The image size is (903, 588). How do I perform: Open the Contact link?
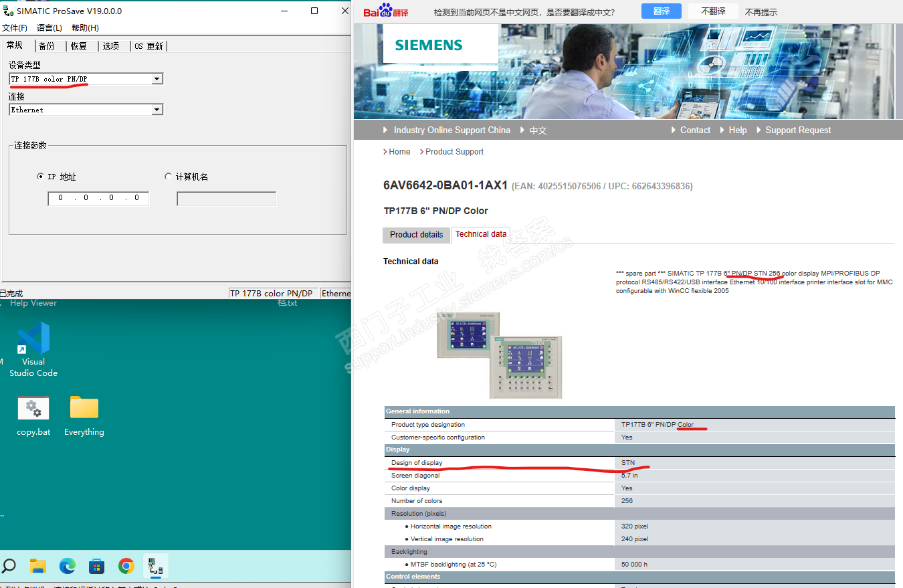[x=695, y=130]
